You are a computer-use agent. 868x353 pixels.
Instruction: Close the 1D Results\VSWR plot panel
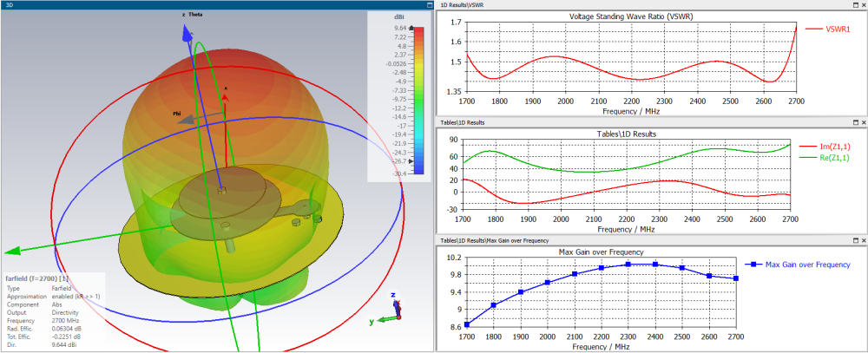tap(863, 5)
